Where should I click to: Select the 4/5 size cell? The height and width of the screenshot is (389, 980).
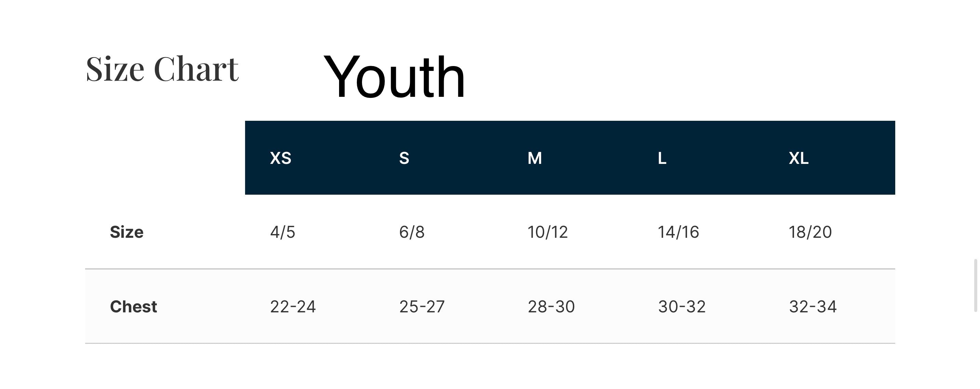[283, 232]
